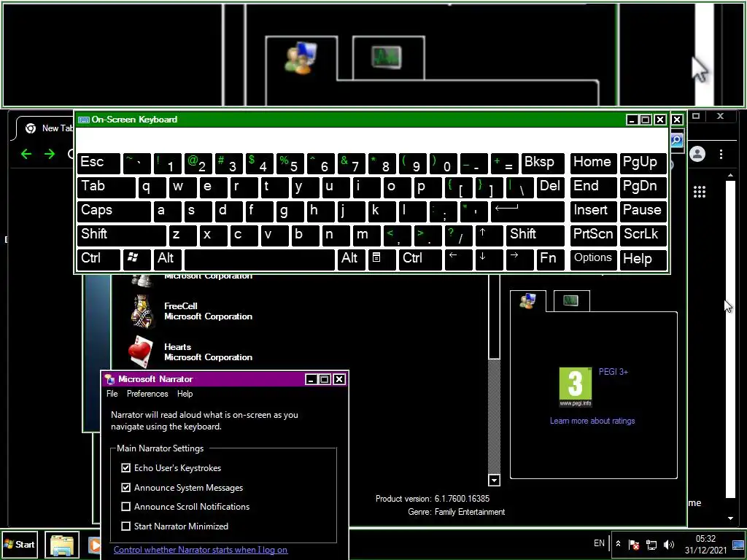
Task: Click the On-Screen Keyboard title icon
Action: (x=84, y=120)
